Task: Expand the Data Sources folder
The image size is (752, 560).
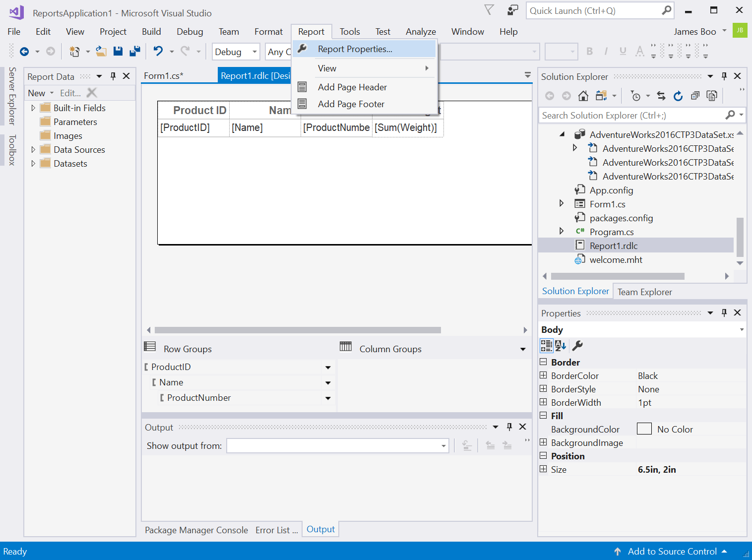Action: coord(33,149)
